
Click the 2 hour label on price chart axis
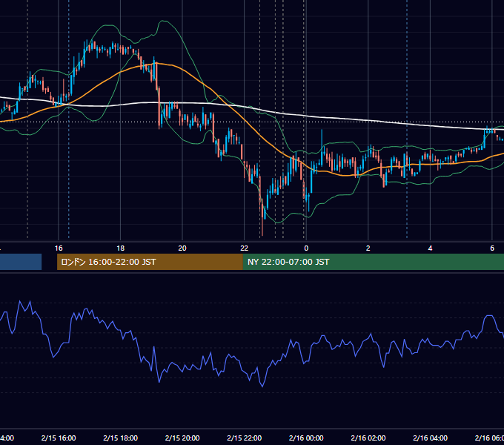tap(368, 248)
